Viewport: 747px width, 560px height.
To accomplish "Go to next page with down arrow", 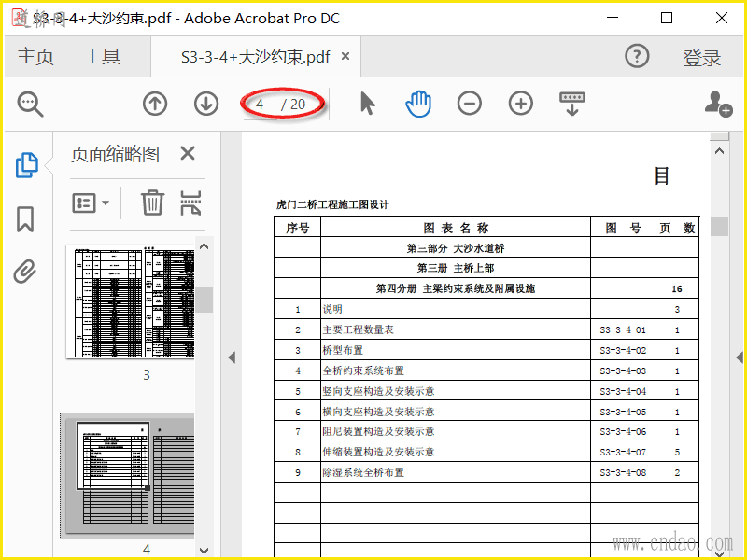I will (x=206, y=104).
